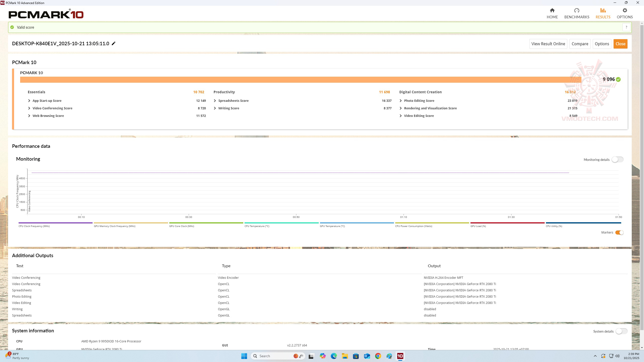Open the Benchmarks gauge icon
This screenshot has width=644, height=362.
[577, 11]
